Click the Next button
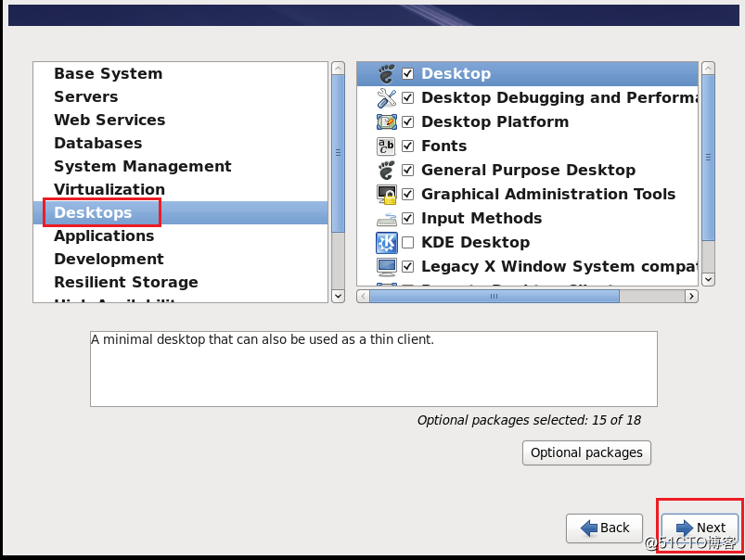 (x=701, y=528)
